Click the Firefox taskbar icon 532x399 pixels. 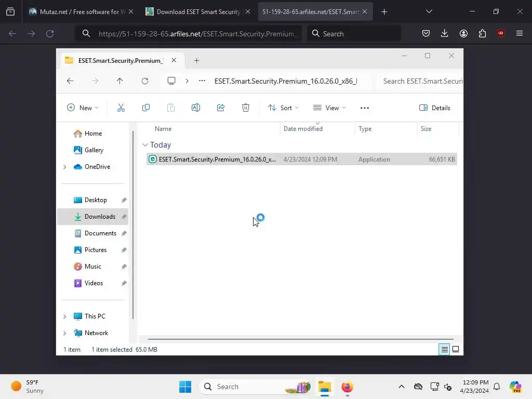point(347,387)
